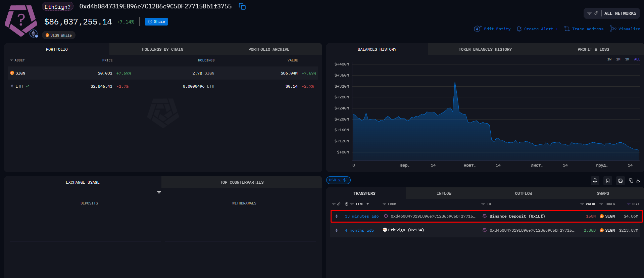This screenshot has height=278, width=644.
Task: Click the peak spike on the balance chart
Action: 455,82
